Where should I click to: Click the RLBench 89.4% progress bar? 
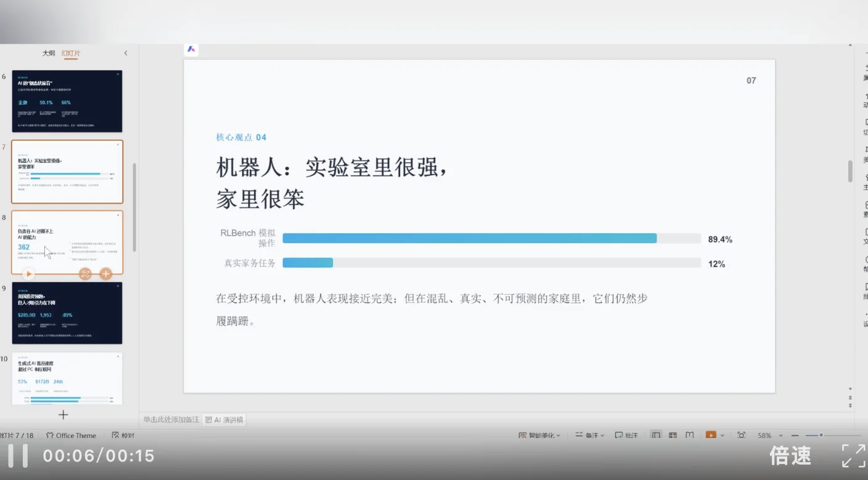click(492, 238)
